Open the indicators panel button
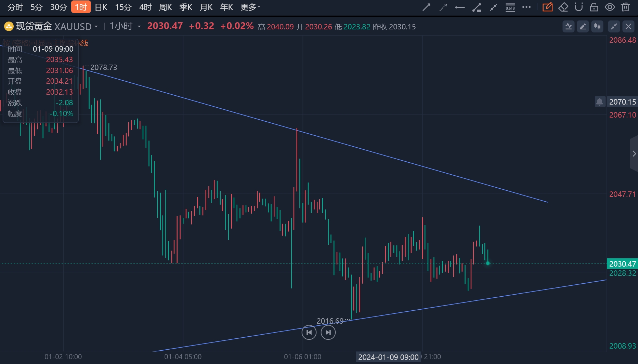 coord(569,26)
